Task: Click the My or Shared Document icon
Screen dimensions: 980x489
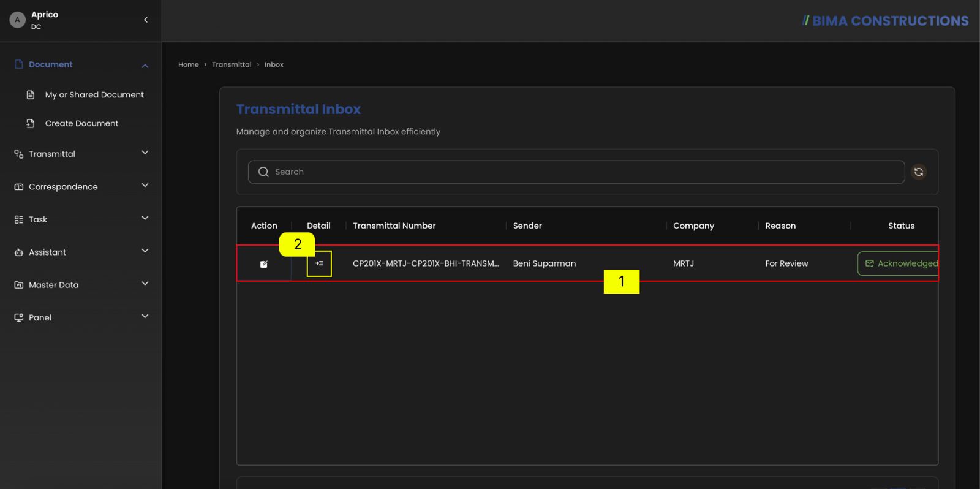Action: click(x=31, y=94)
